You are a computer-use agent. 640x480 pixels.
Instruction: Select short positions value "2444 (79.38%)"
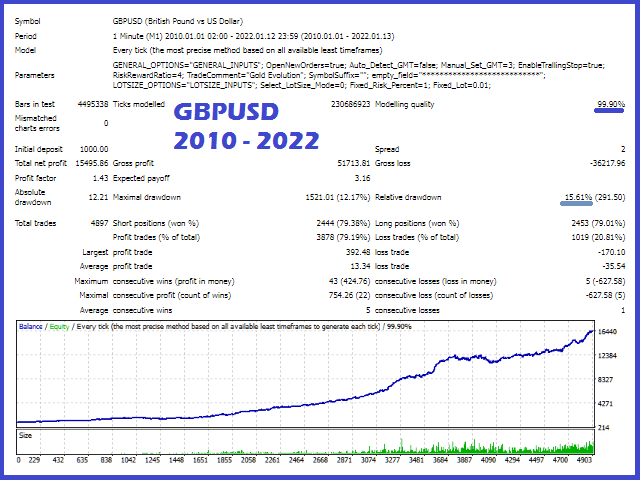pos(343,223)
